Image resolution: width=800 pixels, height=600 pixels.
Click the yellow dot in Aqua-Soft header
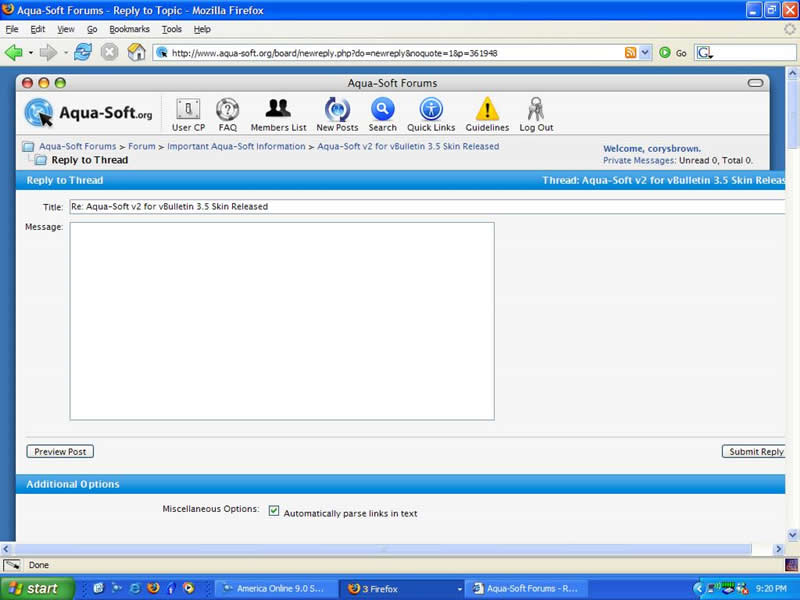(44, 83)
